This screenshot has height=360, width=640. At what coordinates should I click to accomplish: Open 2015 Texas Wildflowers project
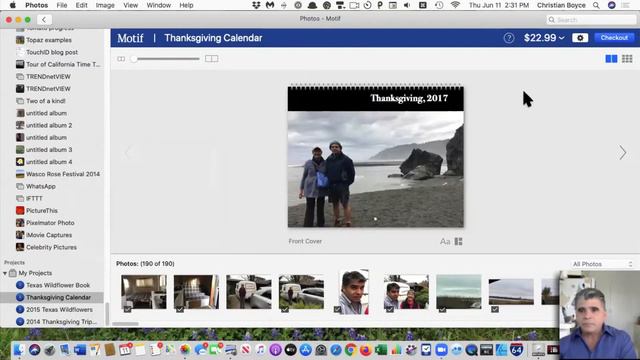[x=59, y=309]
